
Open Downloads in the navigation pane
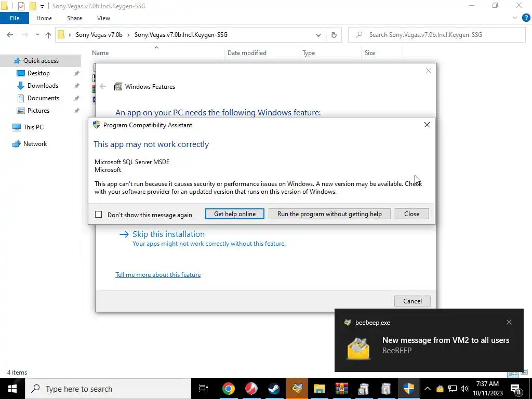(x=43, y=86)
